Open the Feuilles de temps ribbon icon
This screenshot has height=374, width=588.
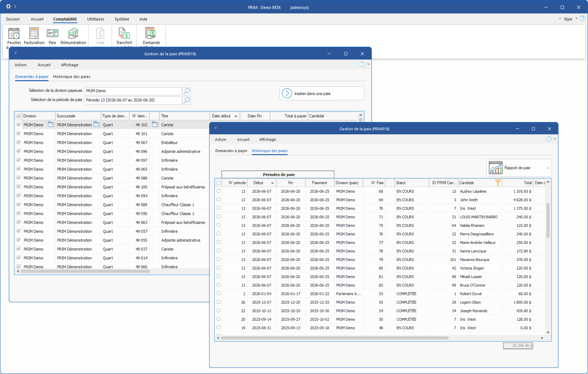coord(14,34)
